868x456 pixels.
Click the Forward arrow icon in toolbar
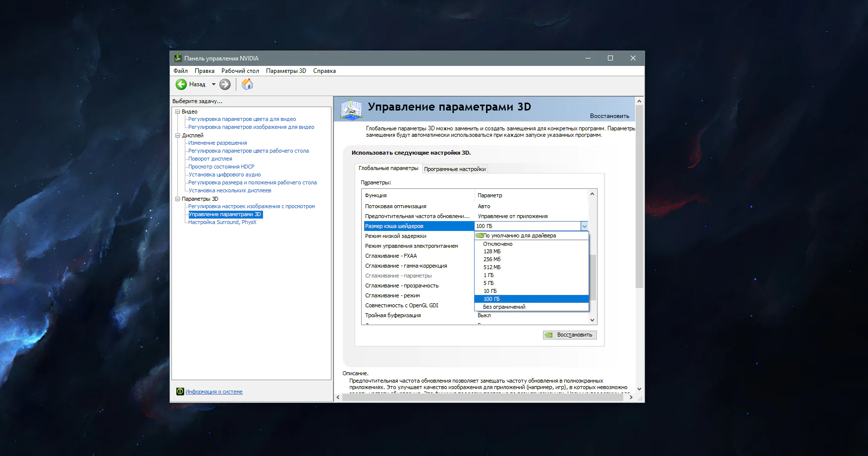(225, 84)
